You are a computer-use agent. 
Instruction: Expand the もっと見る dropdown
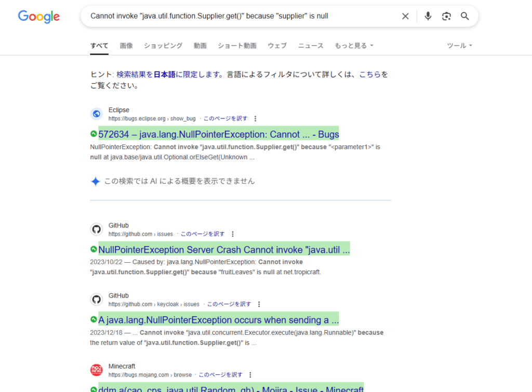click(354, 46)
